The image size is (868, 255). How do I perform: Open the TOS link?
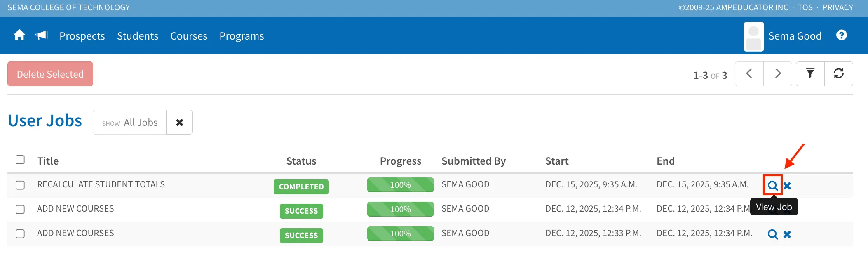[x=805, y=7]
